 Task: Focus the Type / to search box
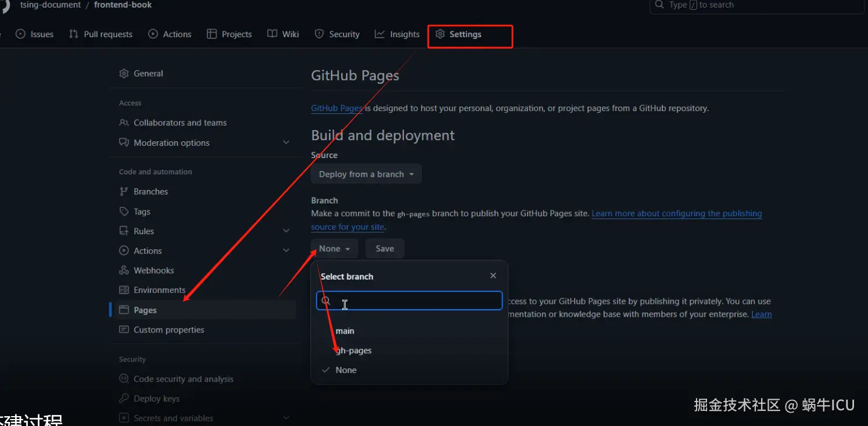[758, 5]
